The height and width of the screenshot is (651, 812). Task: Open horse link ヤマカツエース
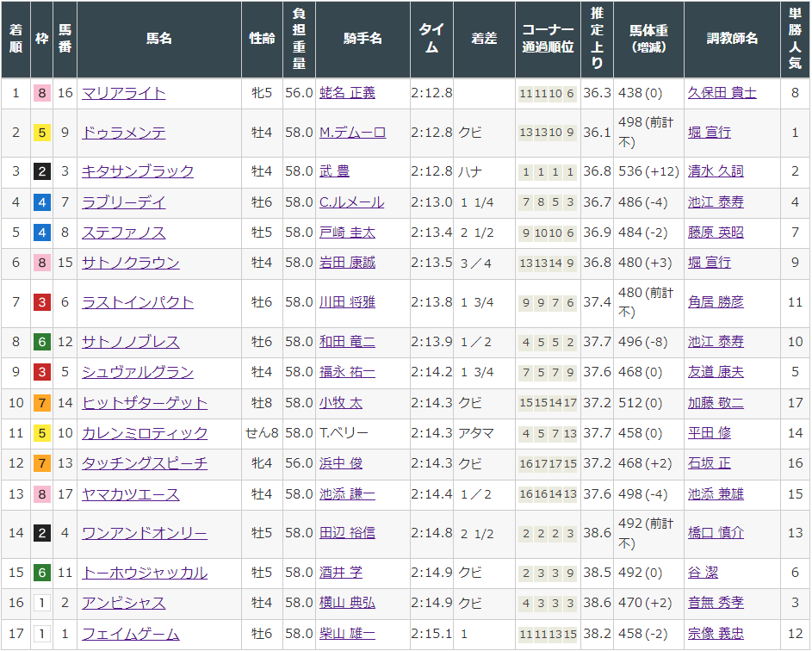(131, 494)
